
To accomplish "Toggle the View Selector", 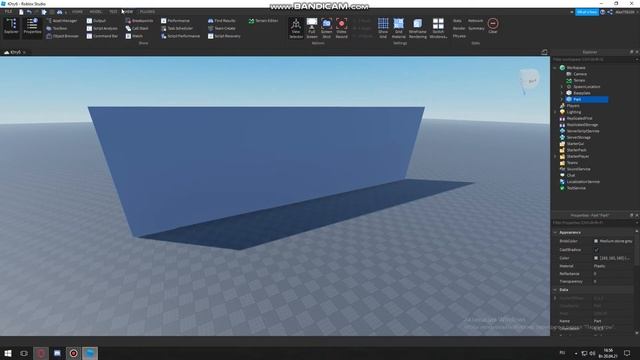I will (296, 28).
